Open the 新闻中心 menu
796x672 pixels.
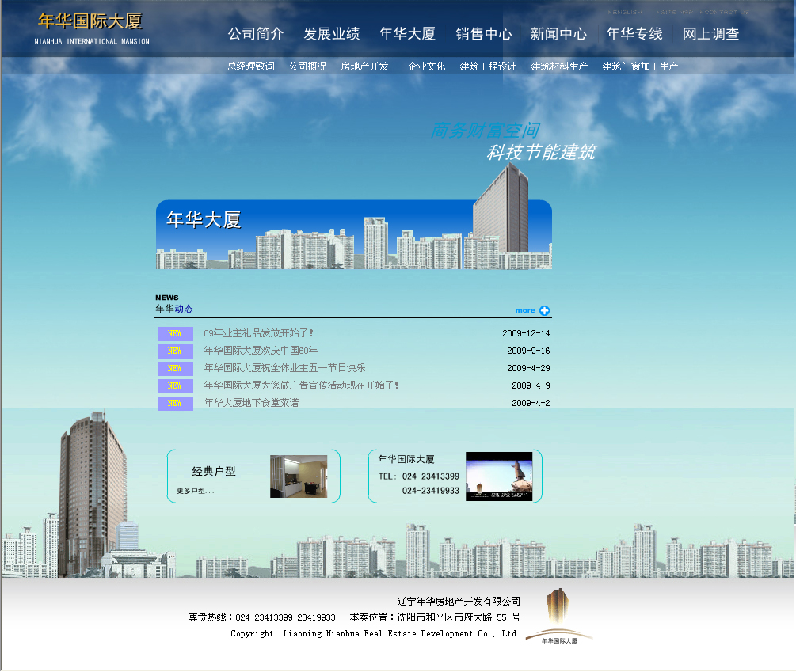pos(560,34)
